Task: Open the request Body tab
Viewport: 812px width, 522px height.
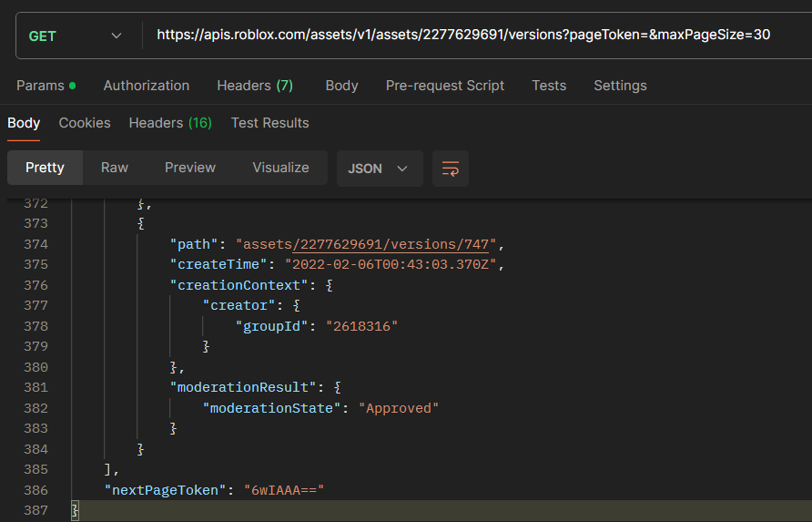Action: click(x=341, y=86)
